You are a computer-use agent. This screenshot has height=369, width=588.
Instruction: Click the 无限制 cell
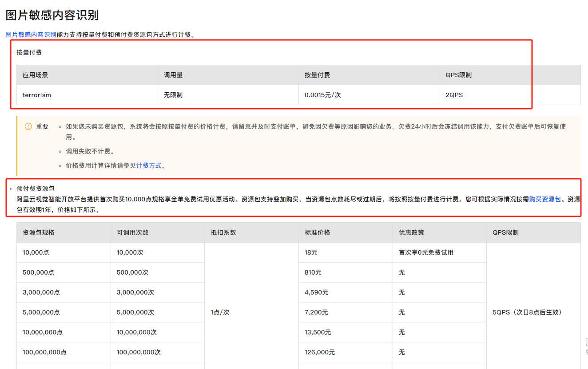(x=228, y=95)
